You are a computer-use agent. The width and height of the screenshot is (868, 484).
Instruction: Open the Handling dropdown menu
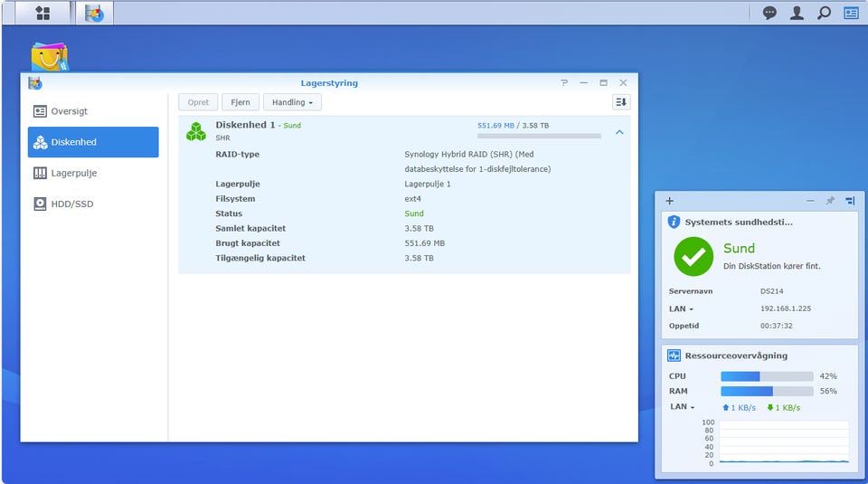point(292,102)
